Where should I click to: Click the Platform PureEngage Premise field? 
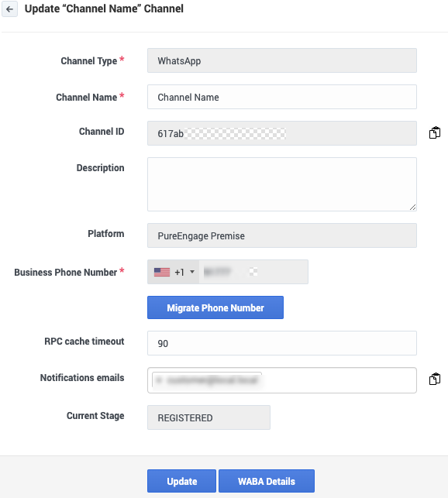(x=282, y=235)
